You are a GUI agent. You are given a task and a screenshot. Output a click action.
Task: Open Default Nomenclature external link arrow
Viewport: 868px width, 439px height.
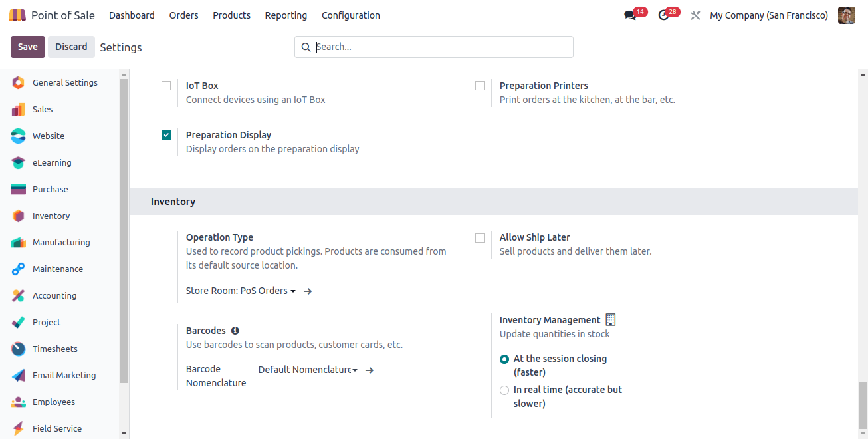(x=370, y=370)
